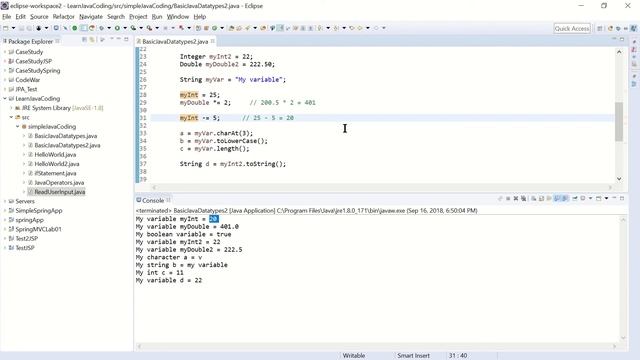Click Console horizontal scrollbar right arrow

click(x=615, y=347)
